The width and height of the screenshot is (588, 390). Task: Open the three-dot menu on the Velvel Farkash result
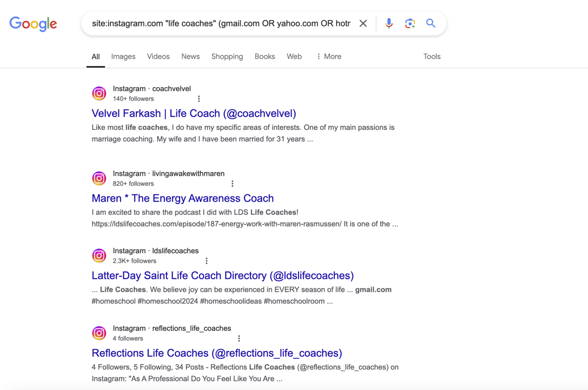(199, 98)
